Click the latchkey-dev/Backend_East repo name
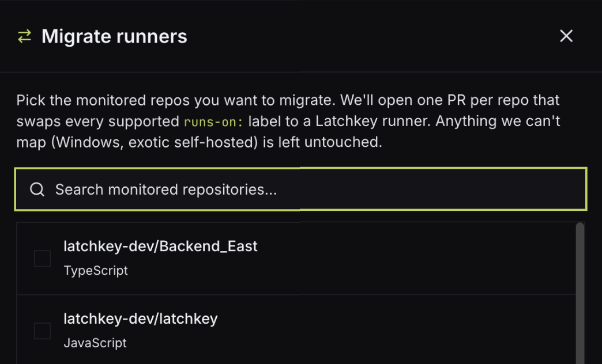 tap(160, 247)
